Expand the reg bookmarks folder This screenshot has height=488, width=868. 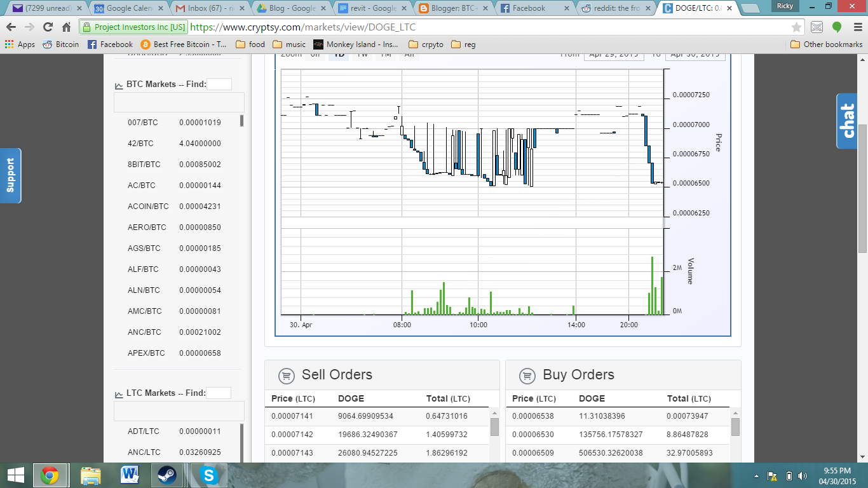(x=463, y=44)
